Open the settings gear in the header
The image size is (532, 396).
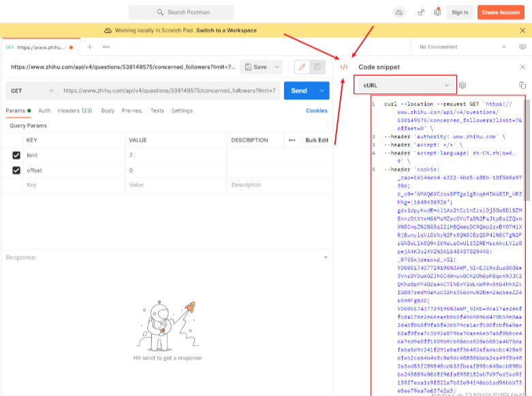click(x=437, y=12)
